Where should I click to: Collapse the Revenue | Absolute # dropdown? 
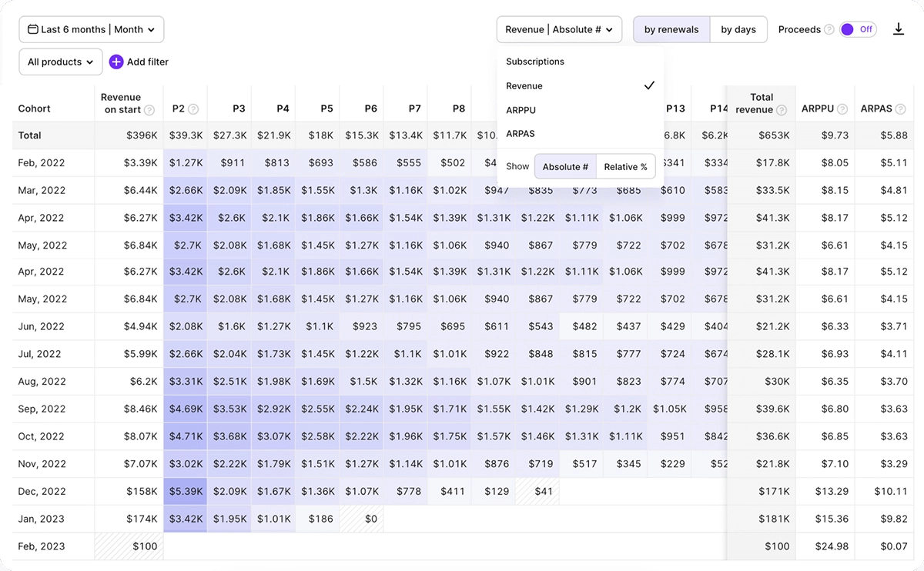point(559,29)
